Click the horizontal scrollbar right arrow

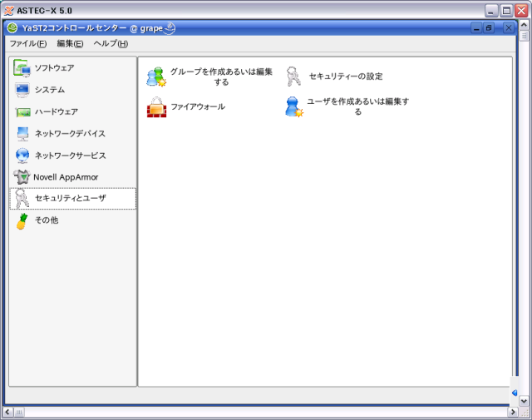(511, 412)
